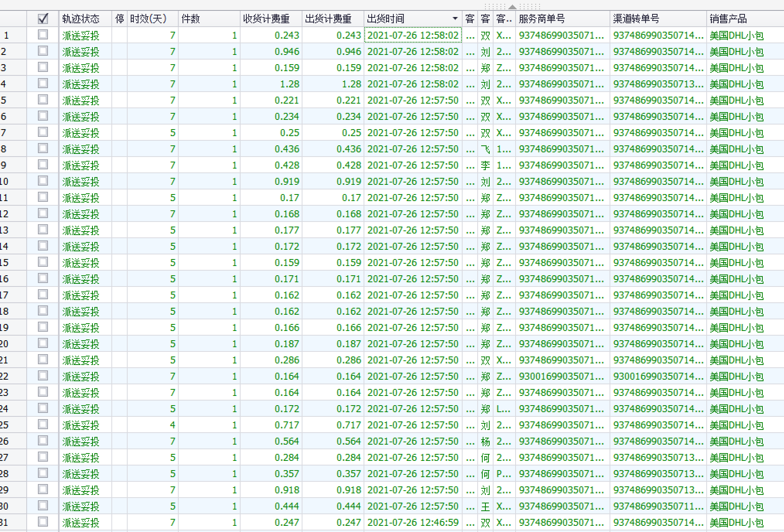The width and height of the screenshot is (784, 532).
Task: Toggle the select-all checkbox in the header
Action: (x=43, y=18)
